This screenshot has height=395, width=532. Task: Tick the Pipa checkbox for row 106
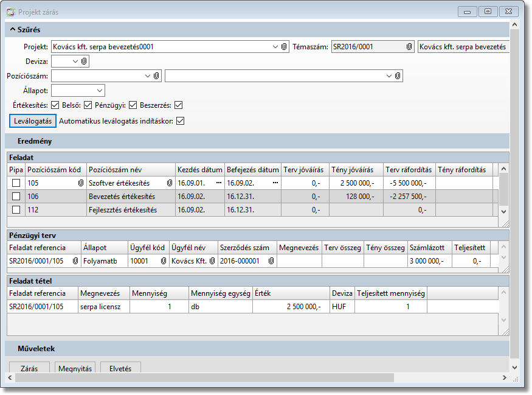(x=16, y=196)
